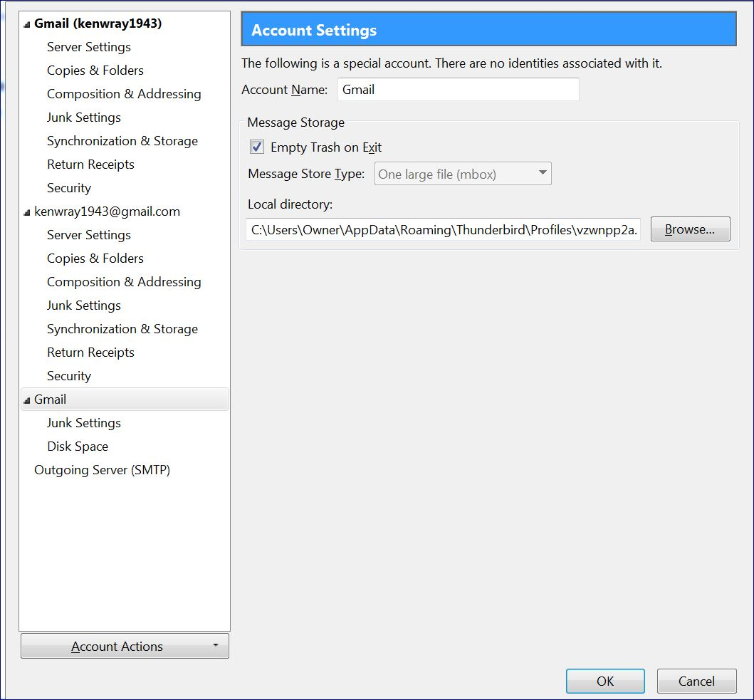Open Synchronization & Storage under kenwray1943@gmail.com

tap(122, 330)
